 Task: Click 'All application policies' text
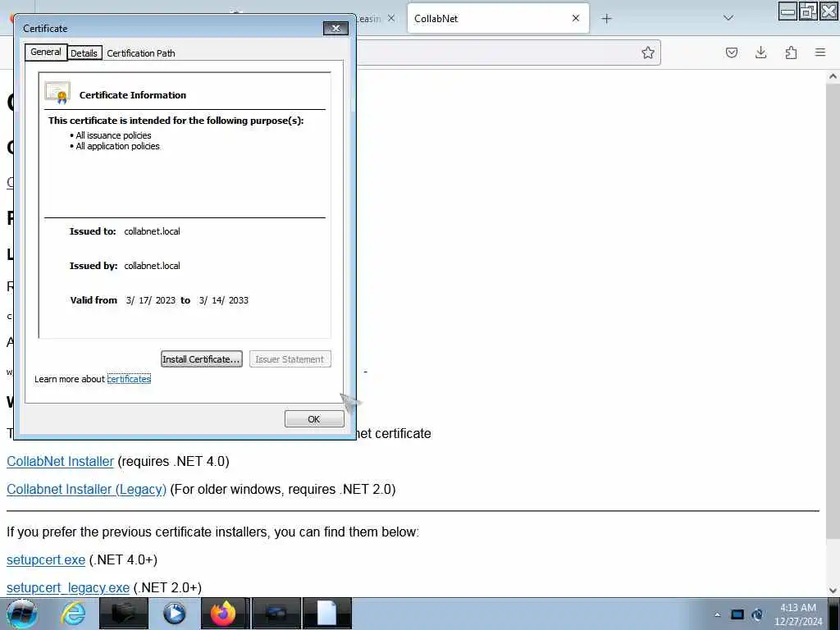point(118,146)
